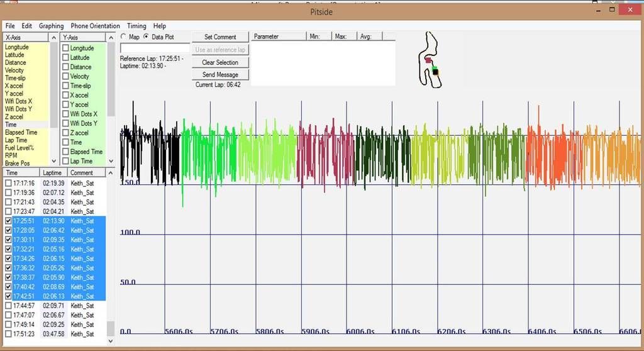Open the Graphing menu
644x351 pixels.
(51, 26)
